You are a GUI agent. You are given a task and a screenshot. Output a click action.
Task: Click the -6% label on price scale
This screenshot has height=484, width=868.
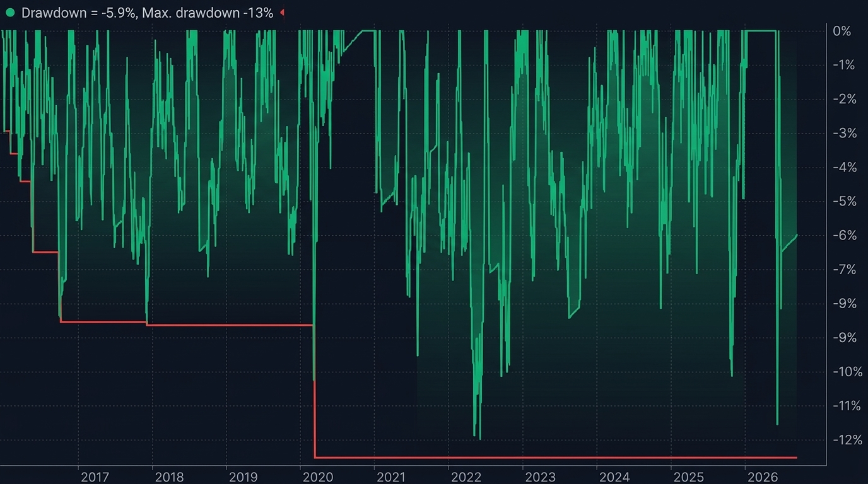click(844, 235)
